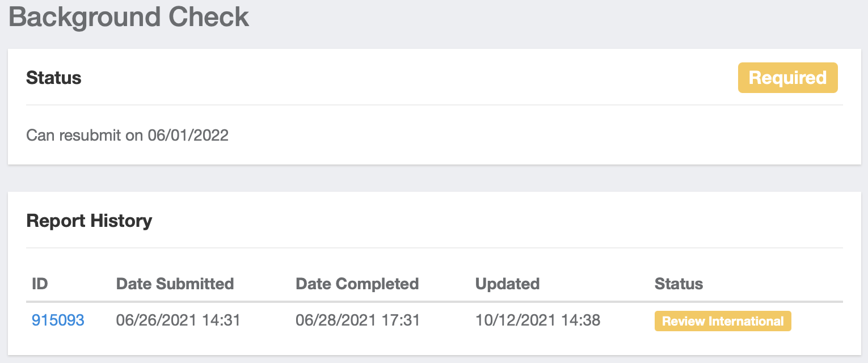The width and height of the screenshot is (868, 363).
Task: Click the Status column header in table
Action: [679, 284]
